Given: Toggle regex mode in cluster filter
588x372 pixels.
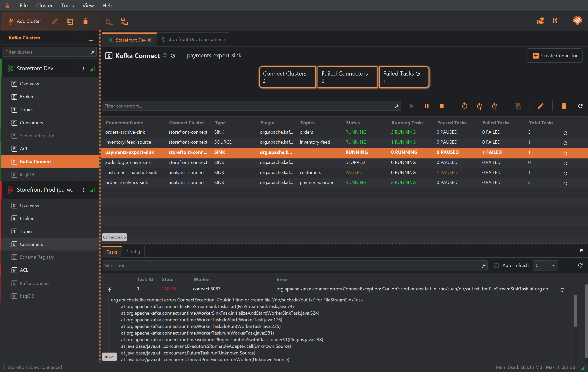Looking at the screenshot, I should click(x=93, y=52).
